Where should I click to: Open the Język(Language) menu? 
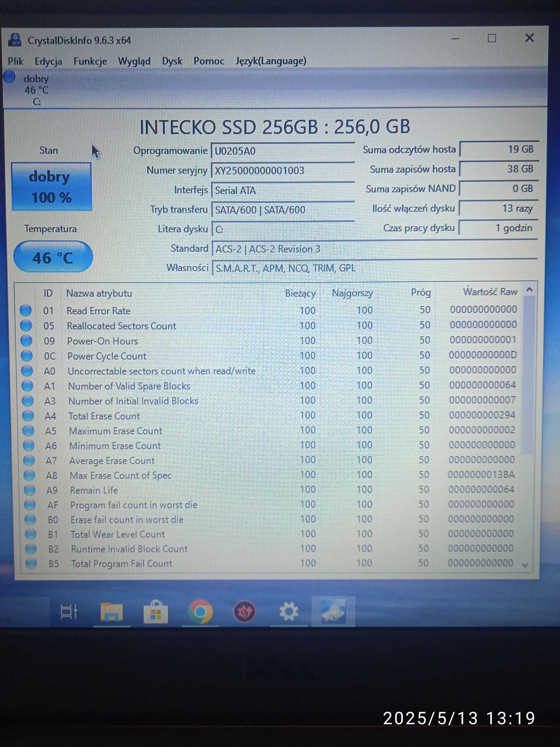(x=271, y=61)
